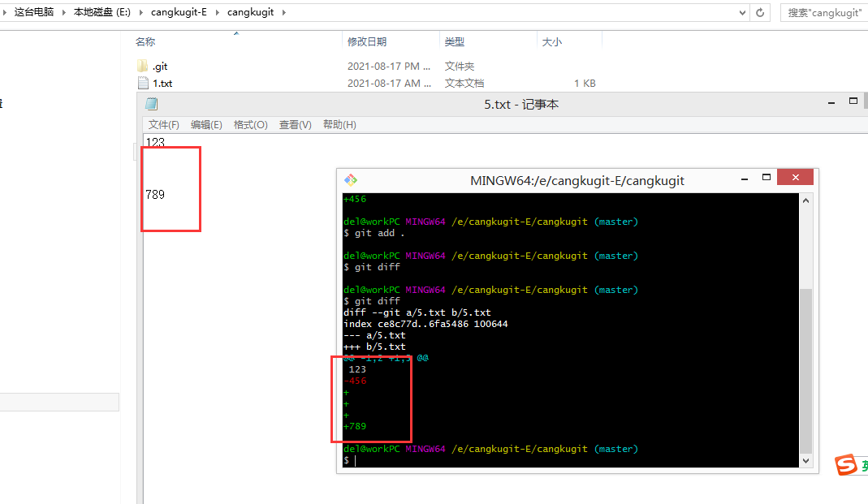
Task: Click the '--- a/5.txt' line in terminal
Action: point(374,335)
